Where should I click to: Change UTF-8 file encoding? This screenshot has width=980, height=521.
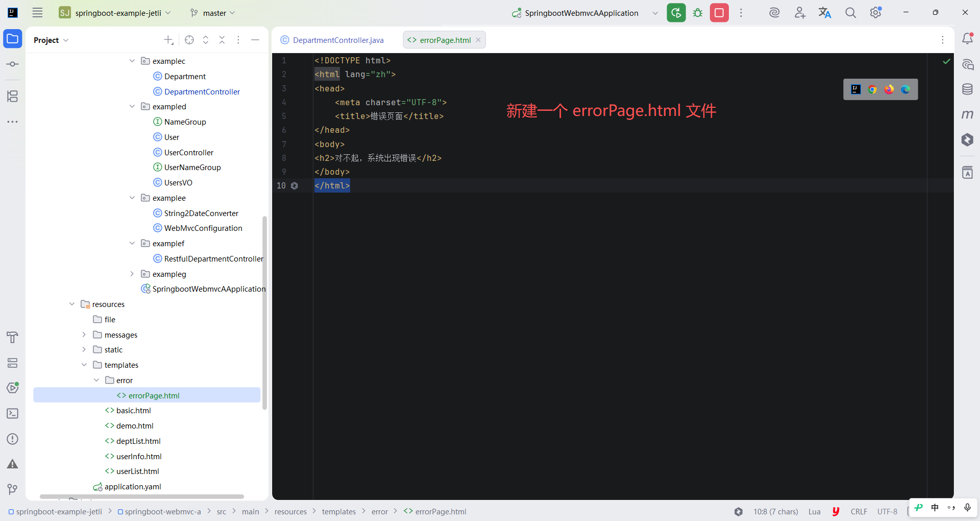(x=887, y=511)
